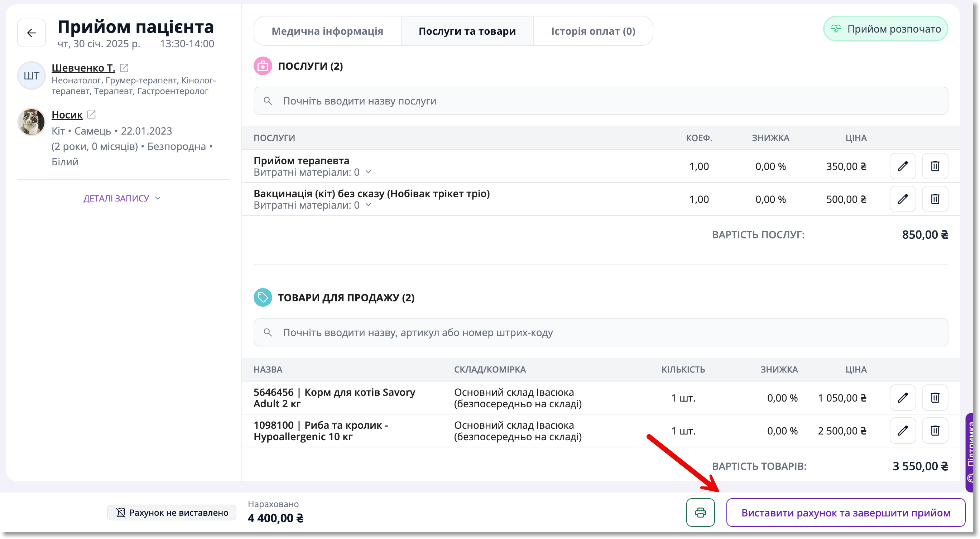Viewport: 980px width, 539px height.
Task: Click the 350,00 ₴ price cell
Action: 846,166
